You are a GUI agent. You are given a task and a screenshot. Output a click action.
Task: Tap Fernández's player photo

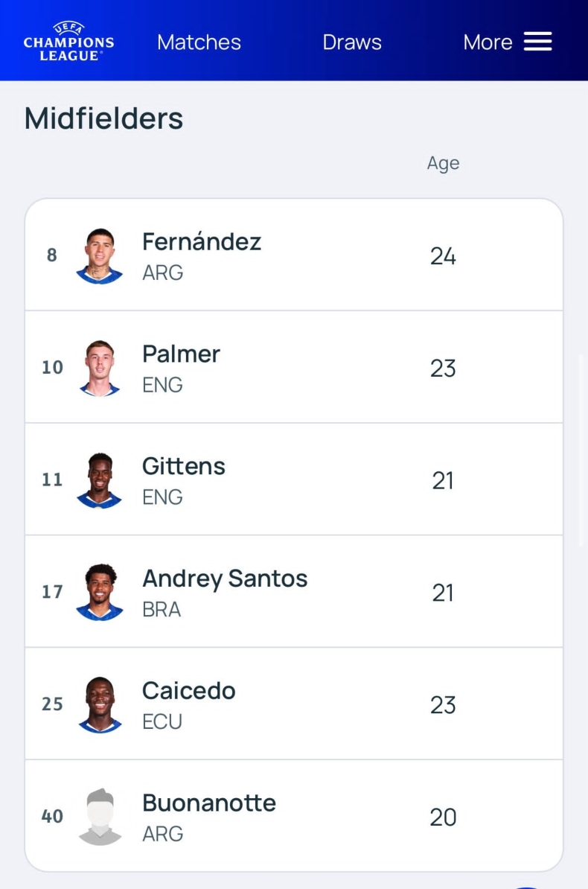click(x=99, y=255)
